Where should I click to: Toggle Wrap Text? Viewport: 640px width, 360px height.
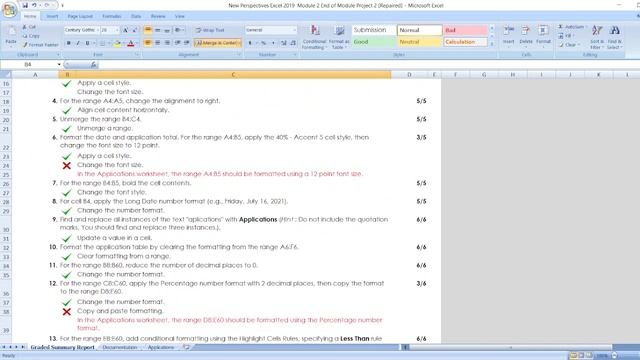(x=210, y=30)
